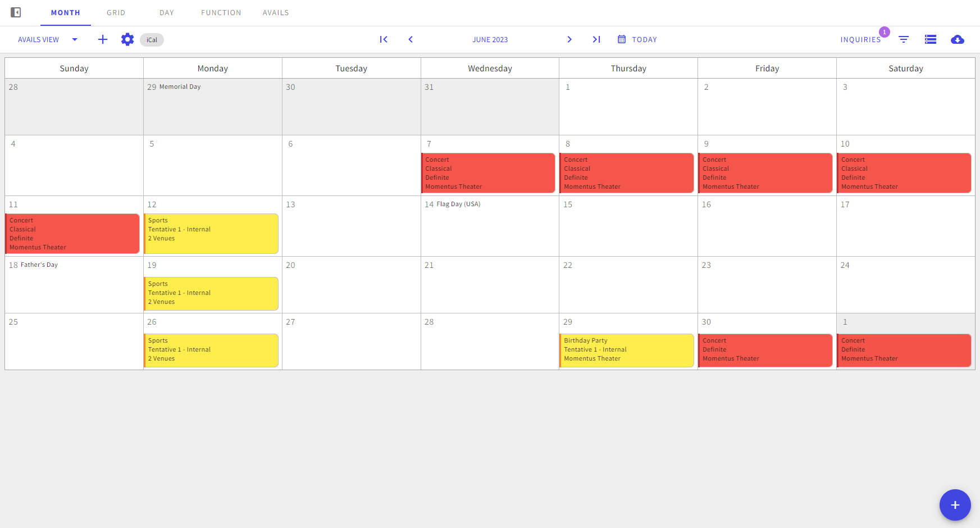Select day number 28 in last row

(429, 322)
